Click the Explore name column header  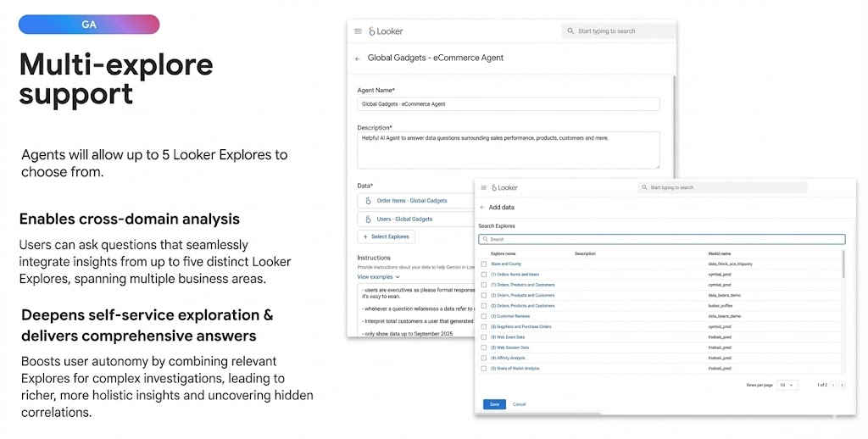click(503, 253)
